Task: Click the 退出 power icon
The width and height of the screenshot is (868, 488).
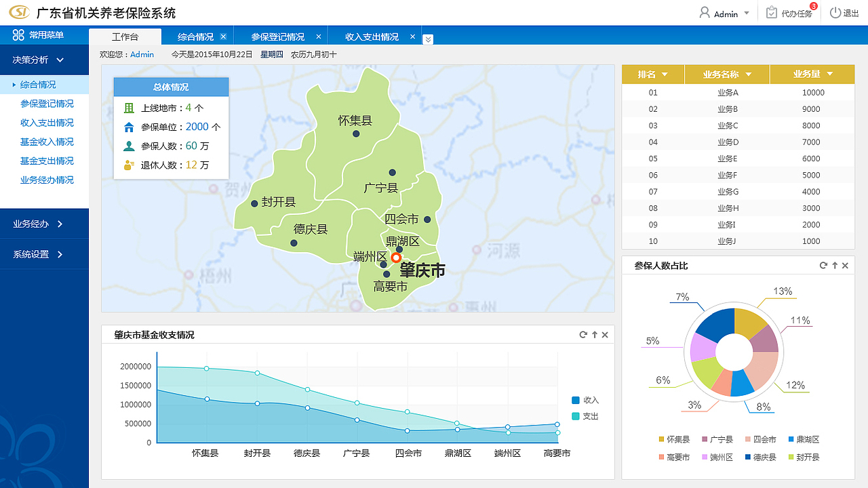Action: click(x=835, y=13)
